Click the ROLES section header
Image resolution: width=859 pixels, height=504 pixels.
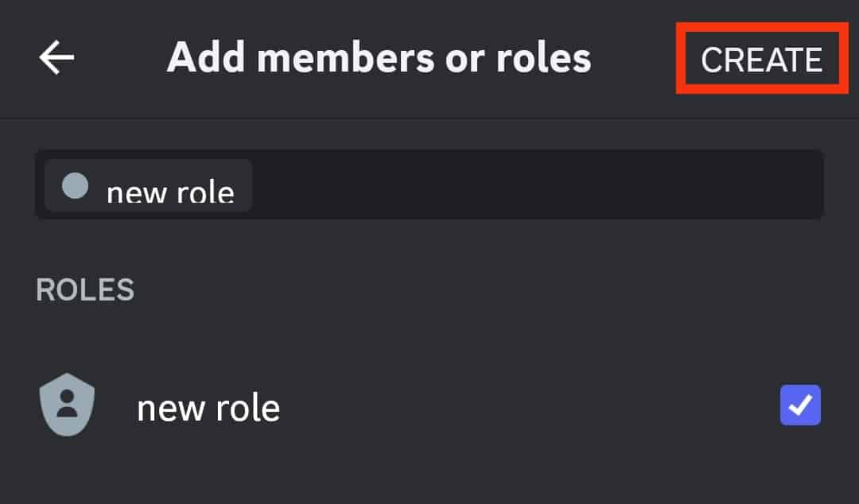(85, 290)
